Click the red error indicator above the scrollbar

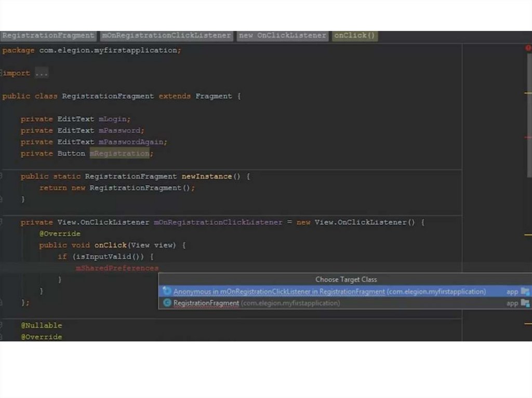(x=529, y=48)
